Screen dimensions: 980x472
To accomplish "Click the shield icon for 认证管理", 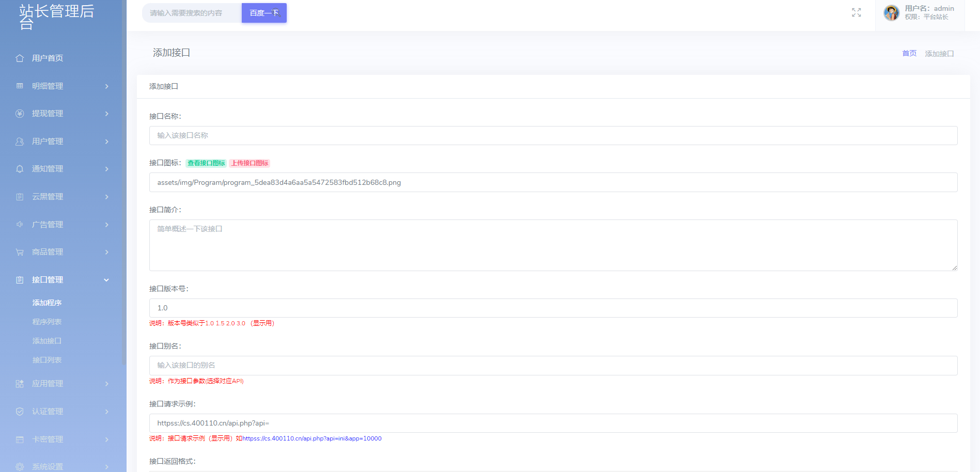I will (20, 412).
